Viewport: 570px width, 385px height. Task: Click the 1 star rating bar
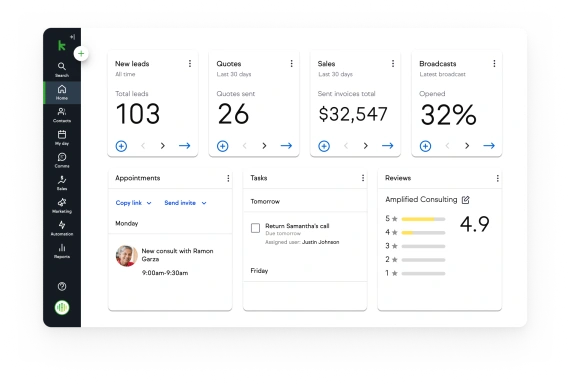(x=424, y=273)
